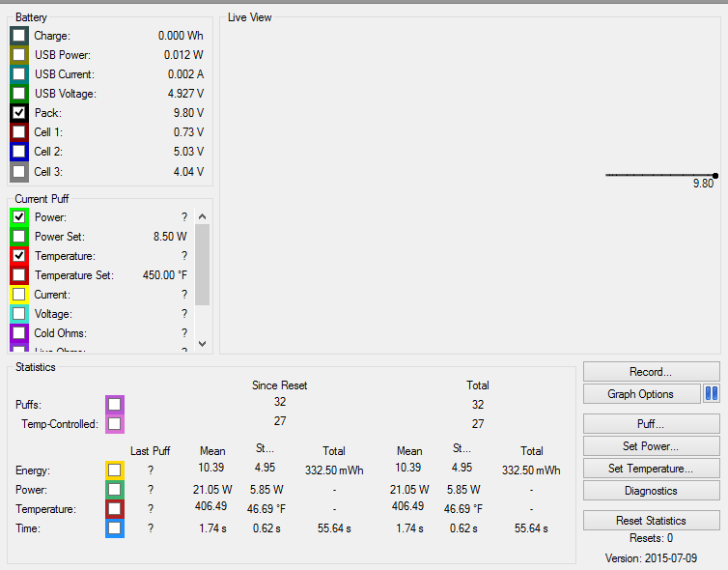Click the Record... button
Screen dimensions: 728x570
click(651, 372)
